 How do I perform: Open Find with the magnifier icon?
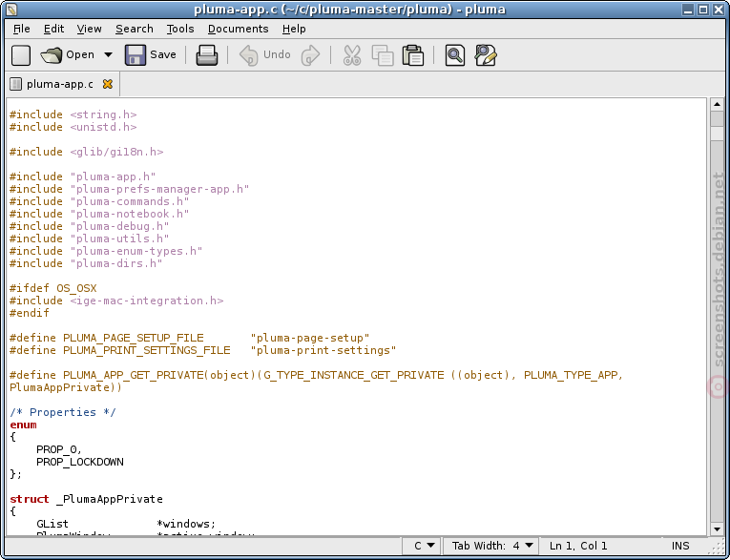pyautogui.click(x=455, y=55)
